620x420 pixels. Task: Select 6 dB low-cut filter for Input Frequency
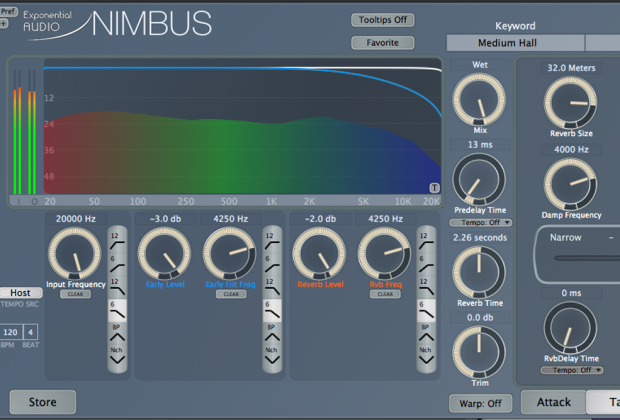(x=117, y=264)
